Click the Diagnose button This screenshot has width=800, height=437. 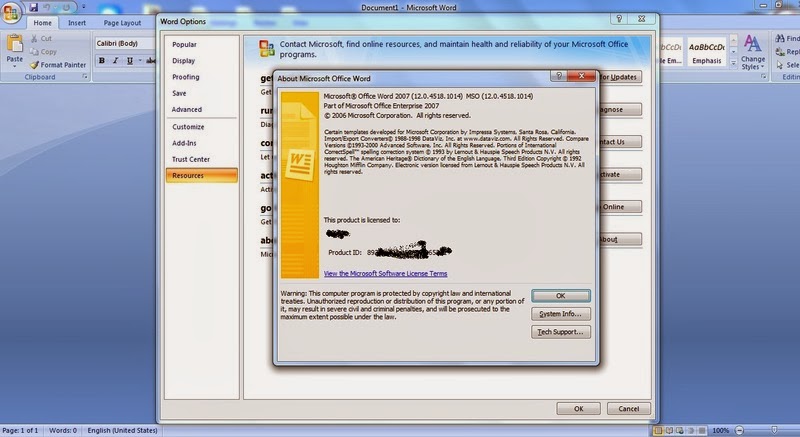(619, 110)
